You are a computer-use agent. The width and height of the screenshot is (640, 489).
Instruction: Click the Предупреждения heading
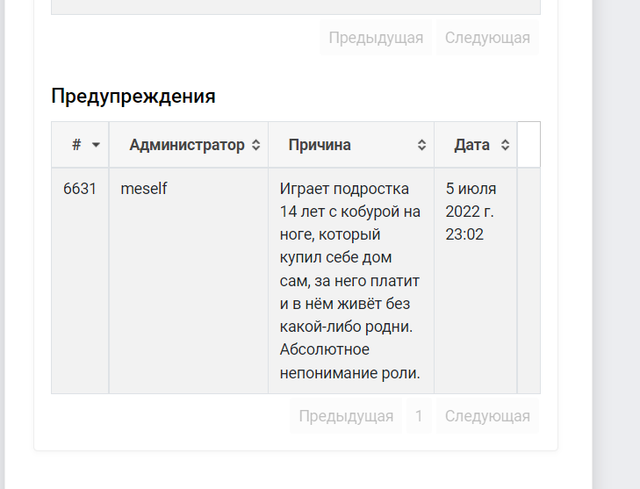coord(133,96)
